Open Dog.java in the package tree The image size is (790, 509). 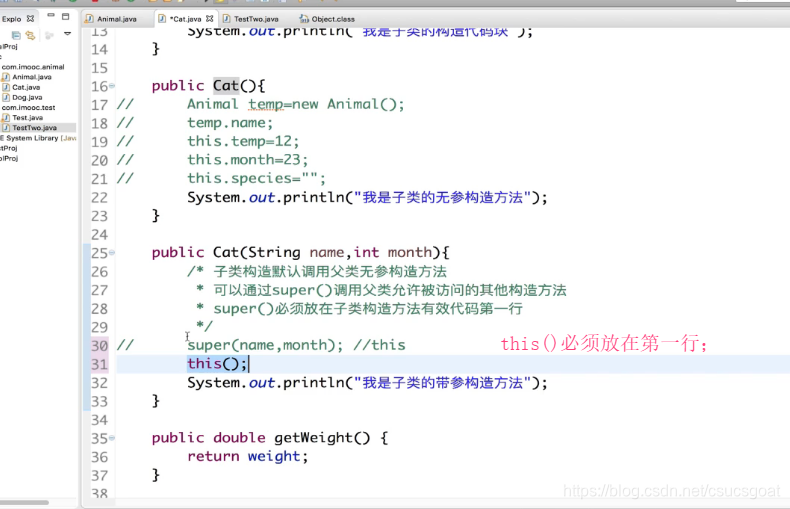click(27, 97)
